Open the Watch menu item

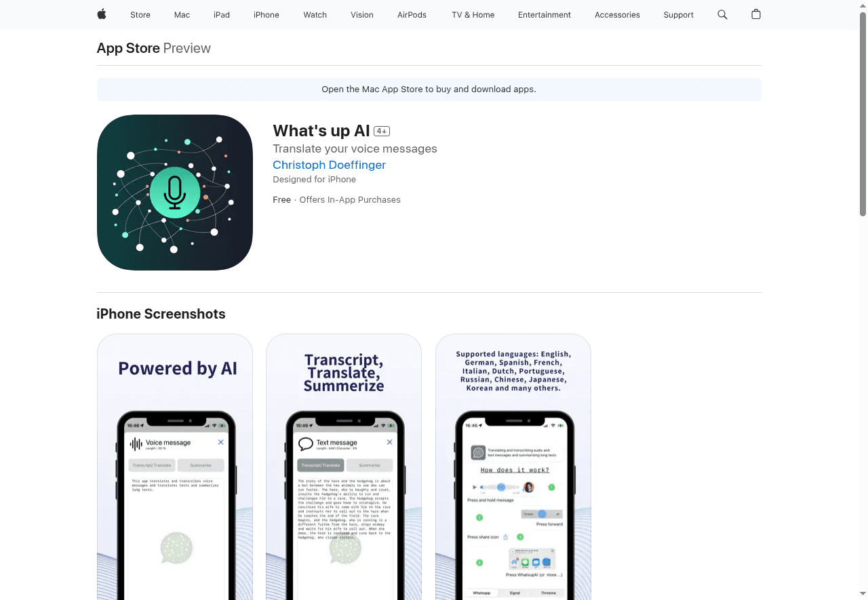[315, 15]
